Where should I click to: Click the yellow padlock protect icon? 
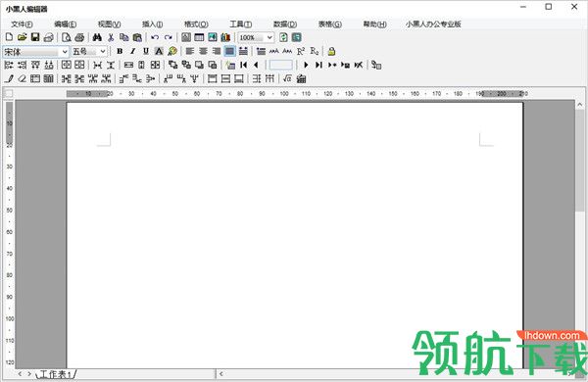(x=331, y=51)
